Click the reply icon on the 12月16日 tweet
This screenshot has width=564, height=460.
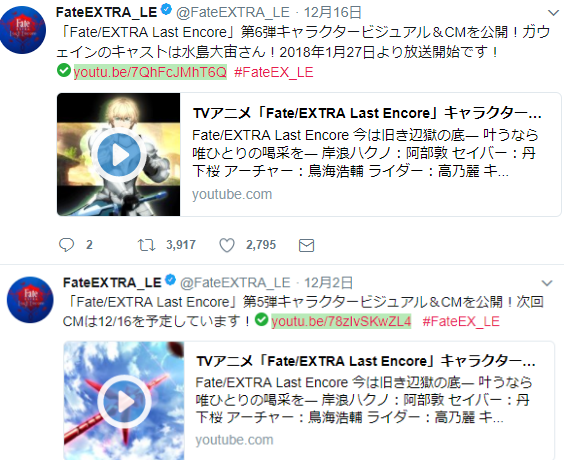[x=66, y=245]
